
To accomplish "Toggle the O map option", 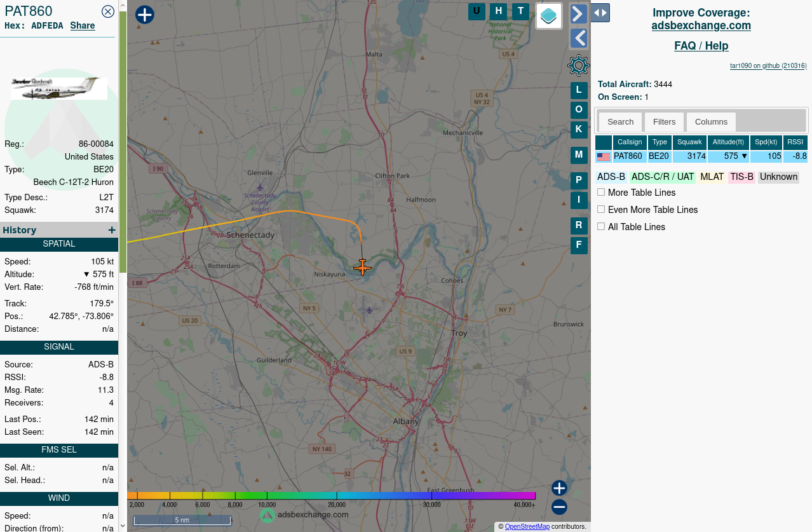I will point(579,110).
